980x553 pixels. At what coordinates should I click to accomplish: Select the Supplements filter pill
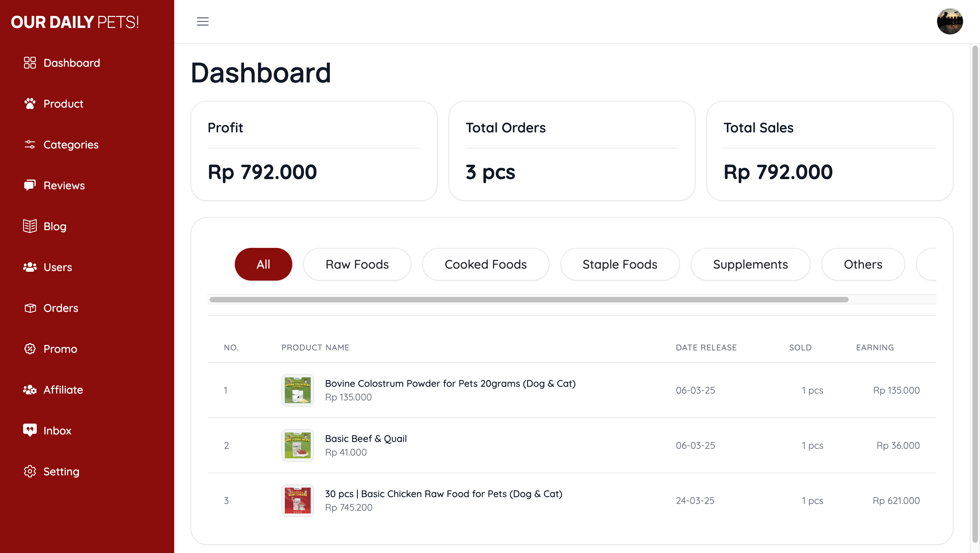(x=750, y=264)
